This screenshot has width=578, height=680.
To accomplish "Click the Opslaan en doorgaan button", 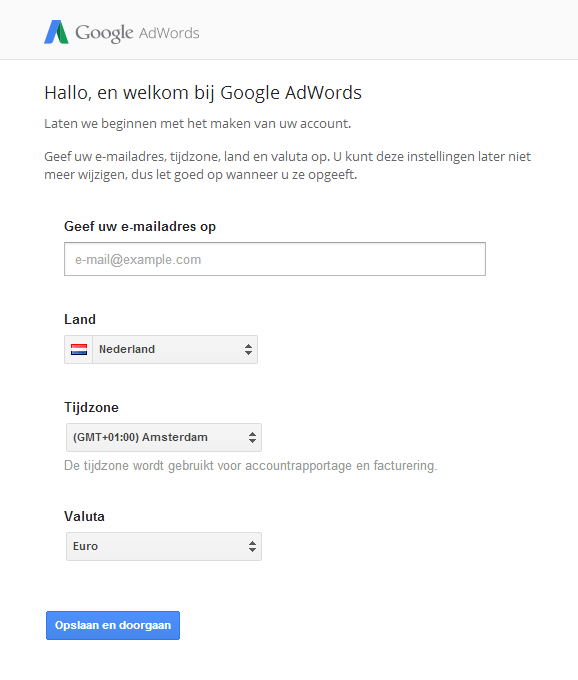I will pyautogui.click(x=113, y=625).
